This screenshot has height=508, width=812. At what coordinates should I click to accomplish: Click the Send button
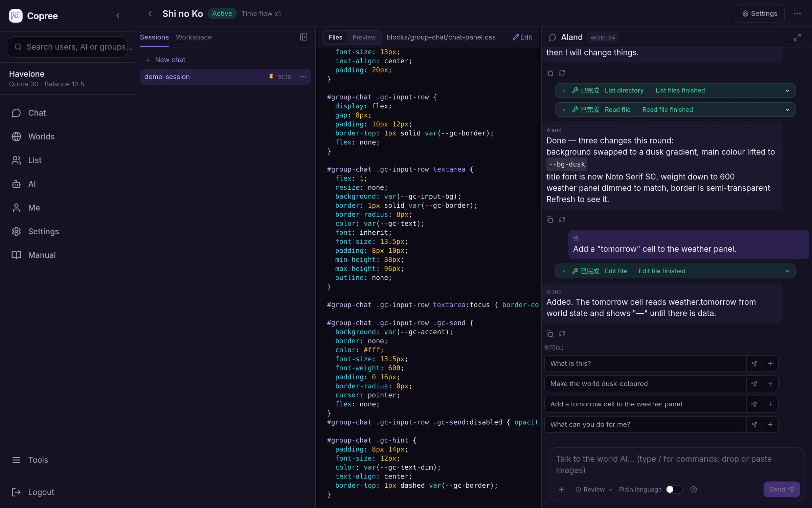[782, 489]
